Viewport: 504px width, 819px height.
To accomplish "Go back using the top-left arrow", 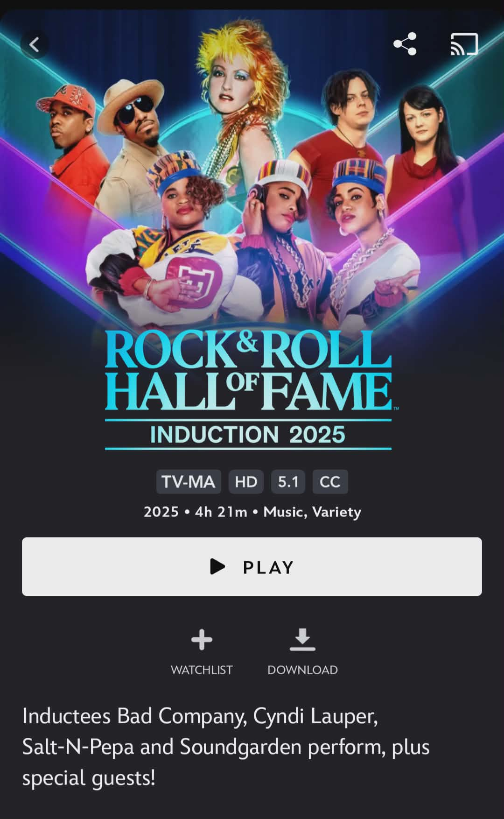I will [34, 44].
